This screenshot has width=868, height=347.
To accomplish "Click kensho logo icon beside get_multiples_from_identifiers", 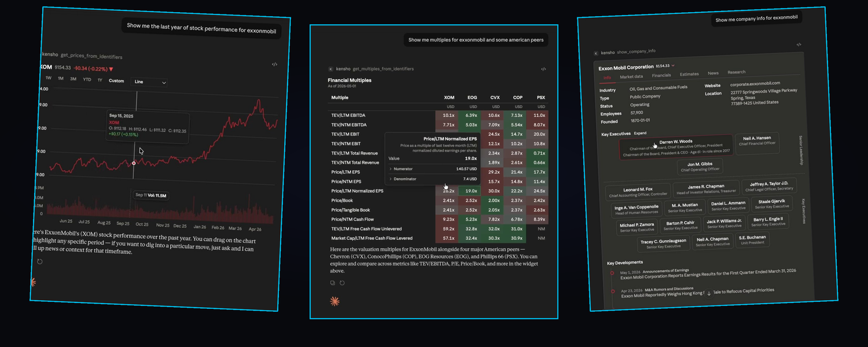I will click(331, 69).
